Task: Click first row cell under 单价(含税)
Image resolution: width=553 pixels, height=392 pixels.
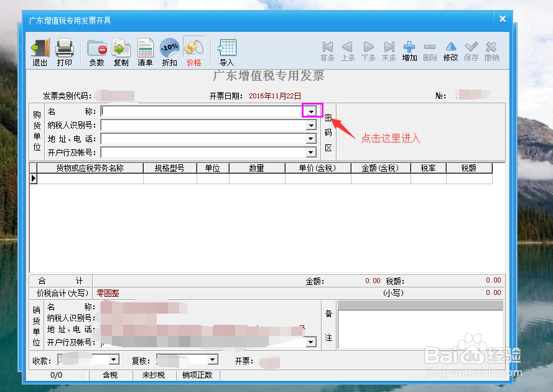Action: click(x=318, y=178)
